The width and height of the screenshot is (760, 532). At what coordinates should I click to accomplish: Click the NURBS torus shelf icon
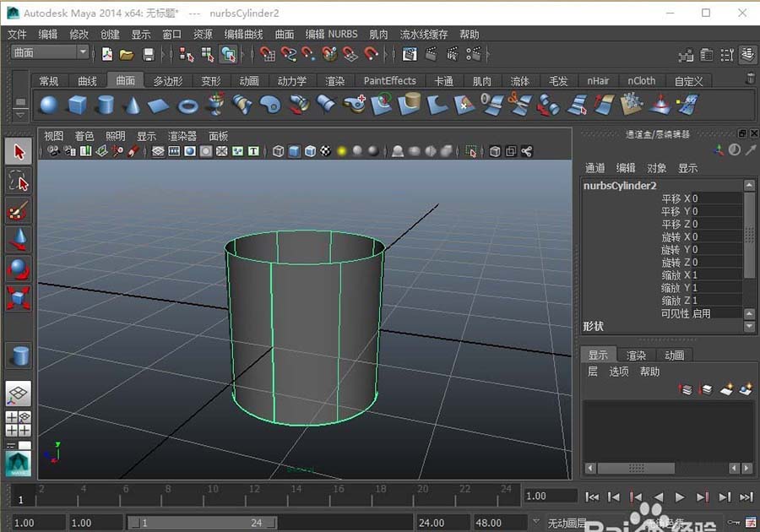[x=187, y=105]
